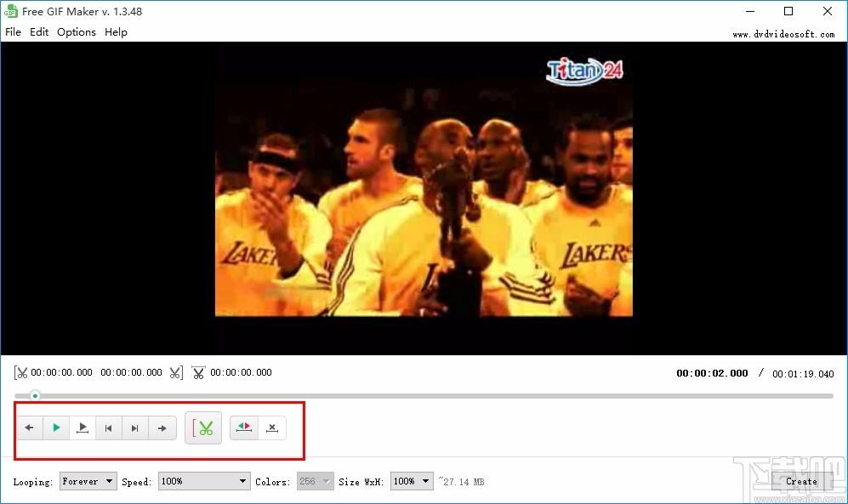Viewport: 848px width, 504px height.
Task: Click the Create button
Action: 801,481
